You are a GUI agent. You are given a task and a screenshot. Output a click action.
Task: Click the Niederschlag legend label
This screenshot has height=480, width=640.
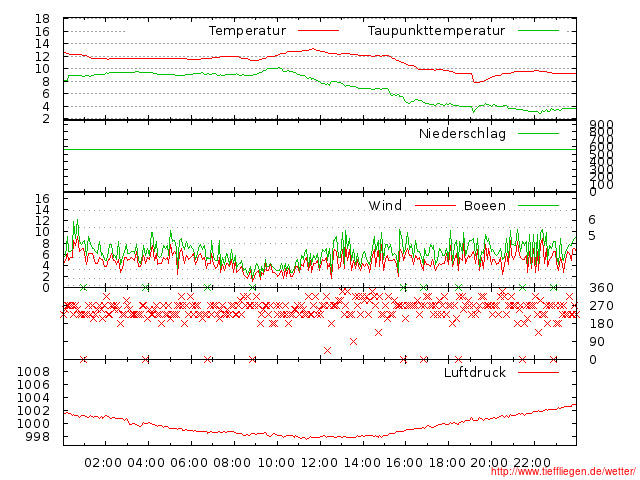tap(462, 133)
